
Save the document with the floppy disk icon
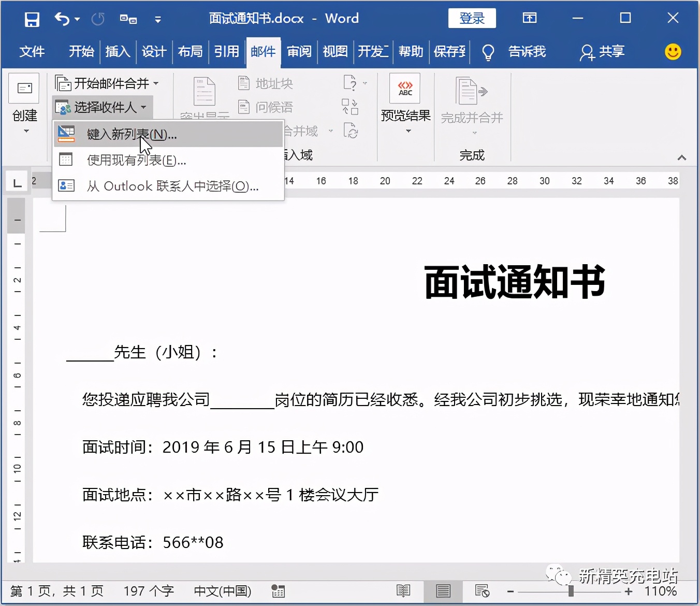tap(32, 20)
